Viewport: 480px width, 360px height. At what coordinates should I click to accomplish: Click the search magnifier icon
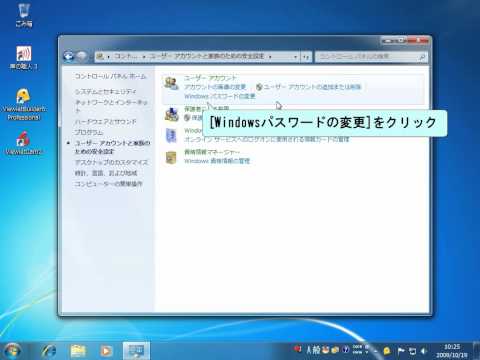click(x=422, y=57)
